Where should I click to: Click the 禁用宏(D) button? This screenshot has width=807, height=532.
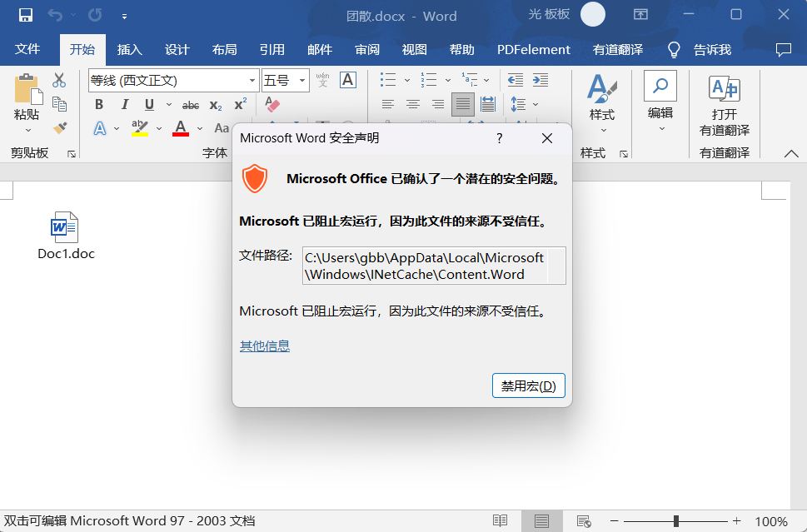(529, 385)
